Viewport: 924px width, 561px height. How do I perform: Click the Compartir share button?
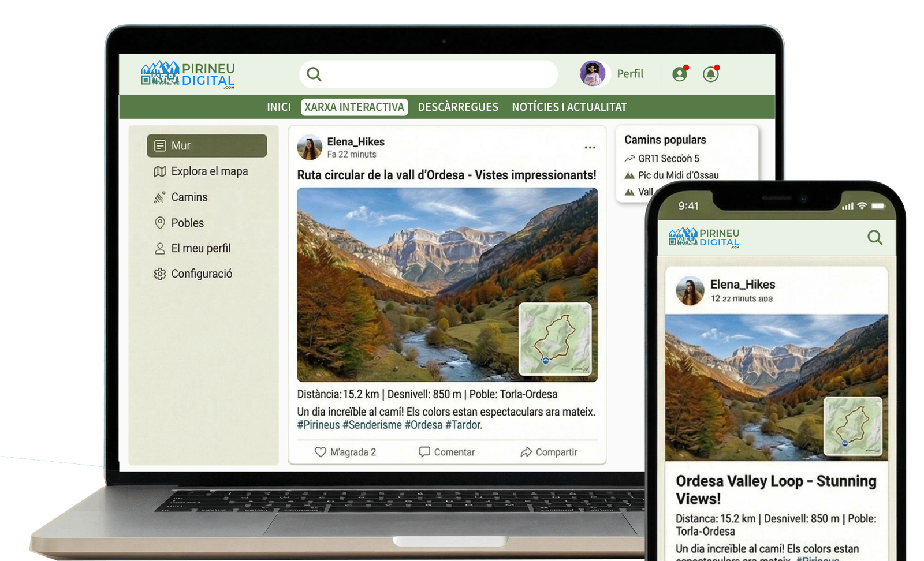549,452
